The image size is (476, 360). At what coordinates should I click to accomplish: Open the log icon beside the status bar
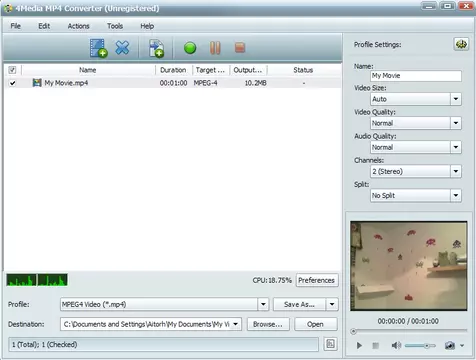330,344
